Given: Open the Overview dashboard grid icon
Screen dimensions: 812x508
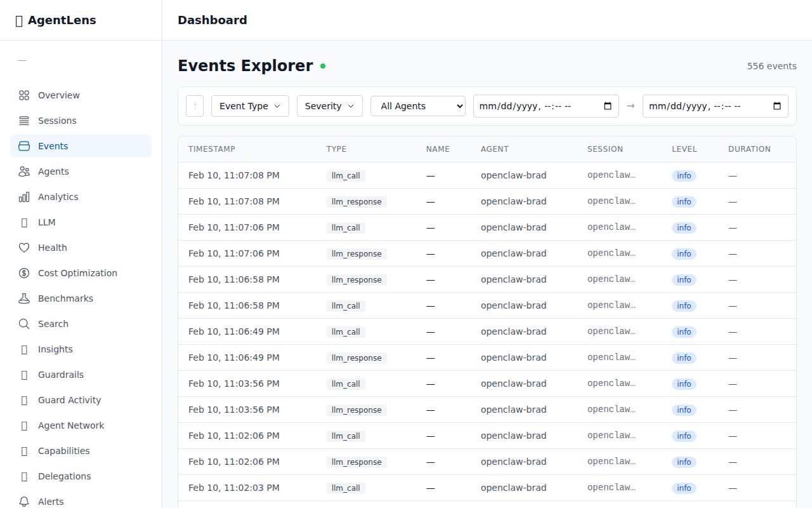Looking at the screenshot, I should click(x=24, y=95).
